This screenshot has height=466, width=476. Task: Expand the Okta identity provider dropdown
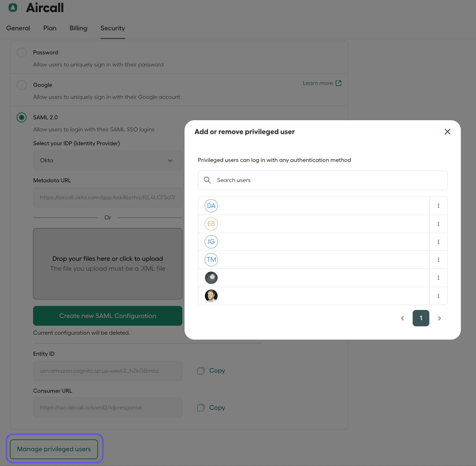click(108, 160)
